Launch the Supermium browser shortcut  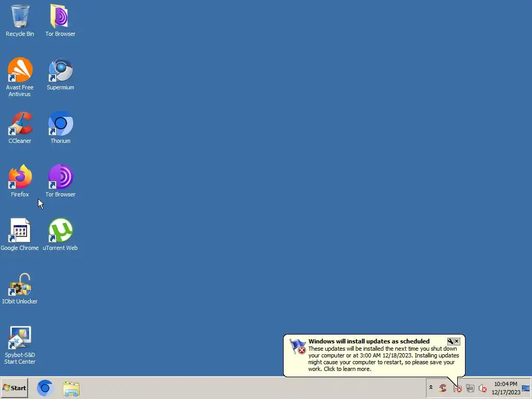60,74
